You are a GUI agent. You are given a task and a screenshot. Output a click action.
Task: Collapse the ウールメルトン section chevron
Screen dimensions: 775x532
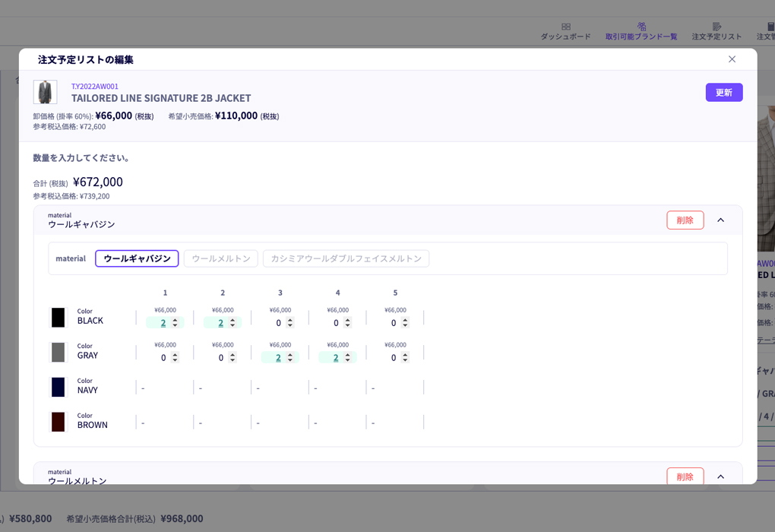click(x=720, y=477)
